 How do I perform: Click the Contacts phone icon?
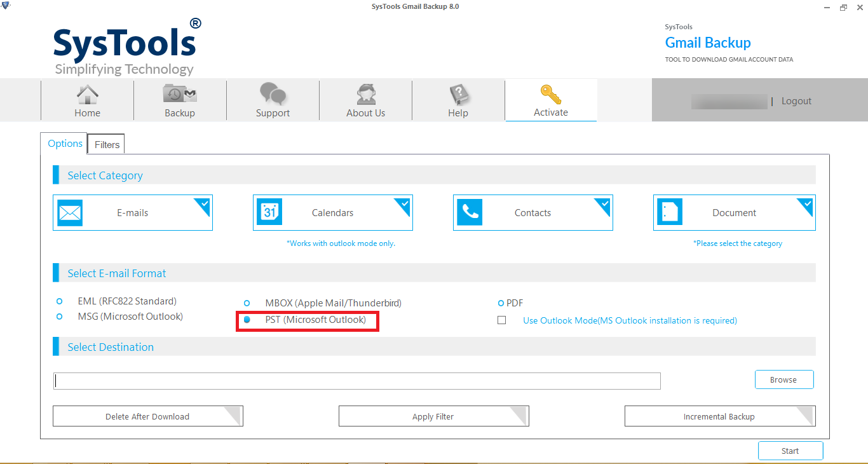[470, 213]
